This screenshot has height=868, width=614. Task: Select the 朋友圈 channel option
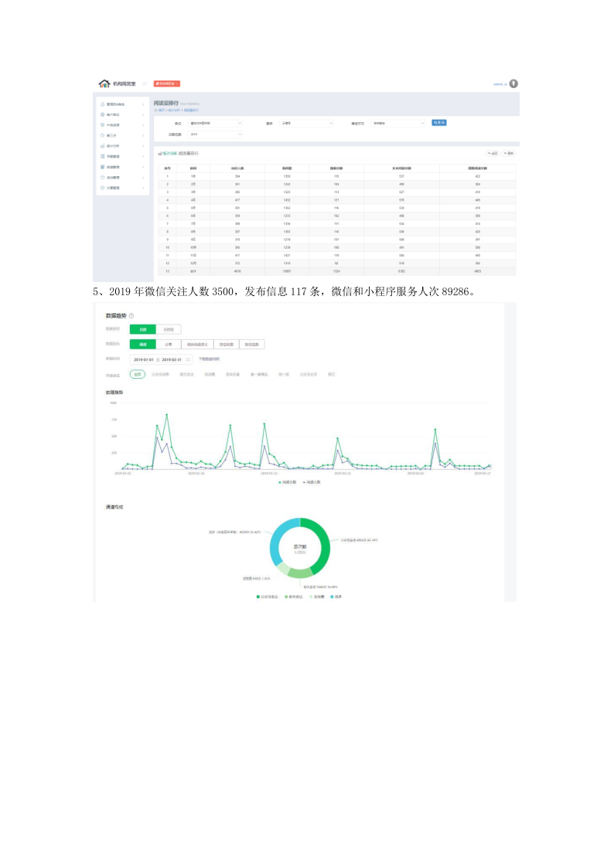coord(210,375)
